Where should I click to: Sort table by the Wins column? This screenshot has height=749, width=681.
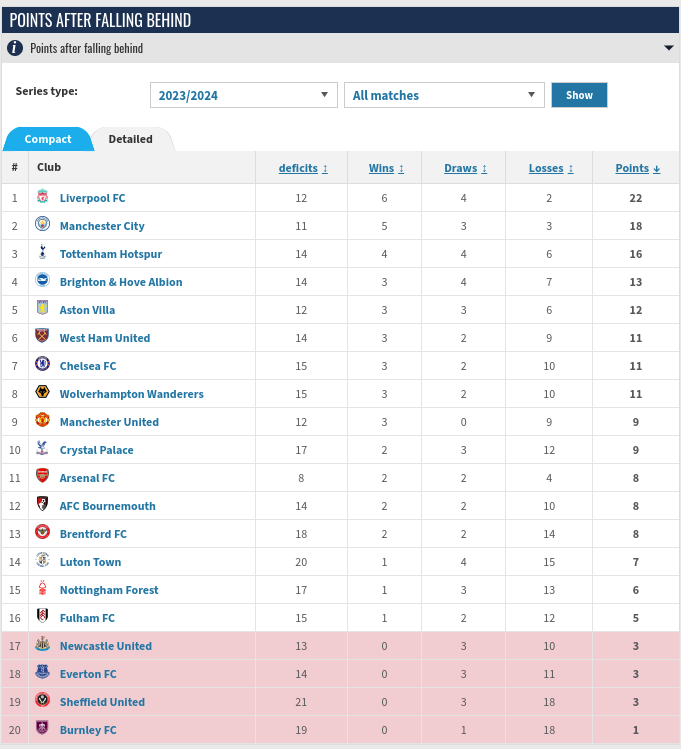[x=386, y=168]
